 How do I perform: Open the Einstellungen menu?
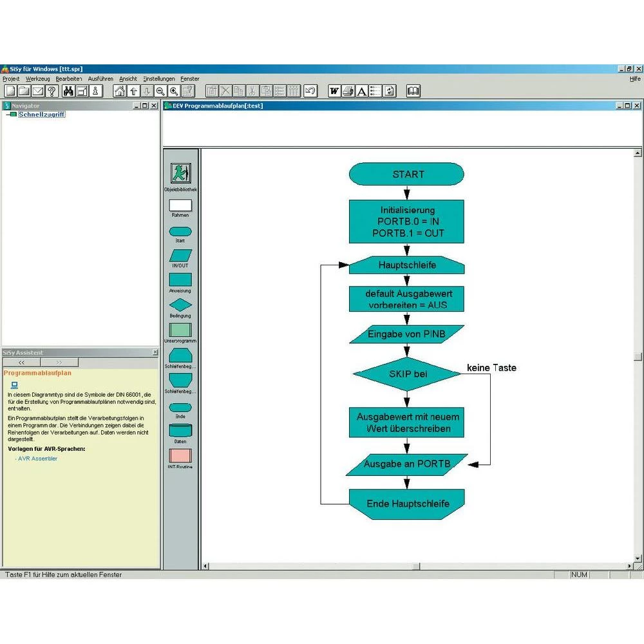click(x=159, y=79)
